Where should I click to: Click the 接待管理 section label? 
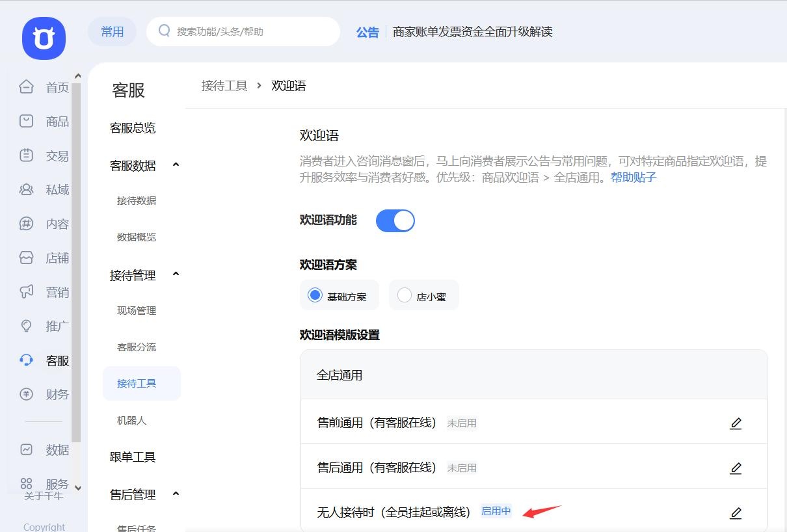coord(133,276)
